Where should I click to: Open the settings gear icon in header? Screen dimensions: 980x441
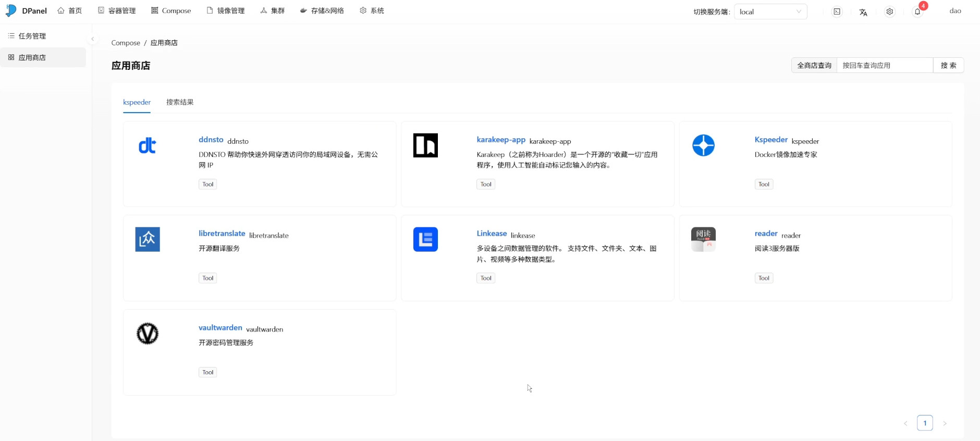[890, 11]
